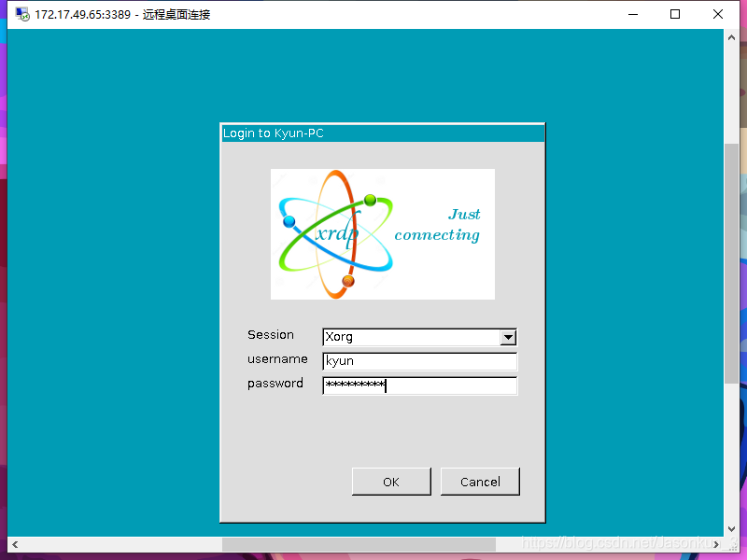The image size is (747, 560).
Task: Click the xrdp logo image
Action: (383, 234)
